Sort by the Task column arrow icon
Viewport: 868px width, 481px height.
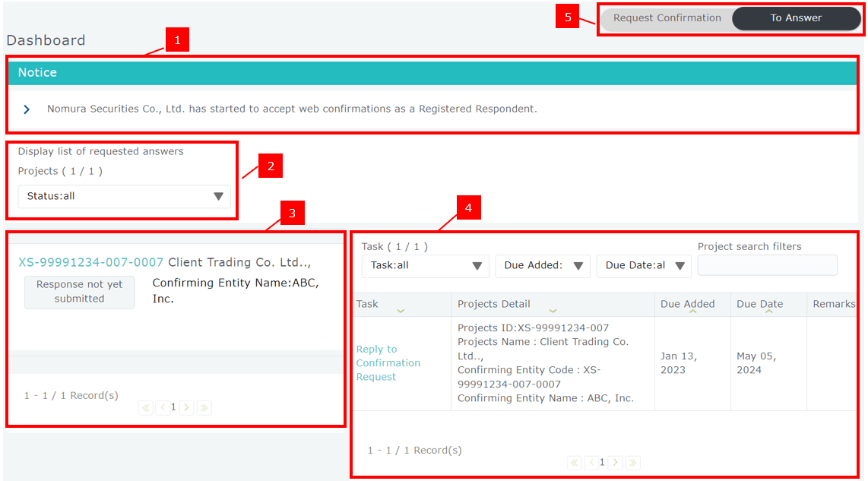pos(401,312)
